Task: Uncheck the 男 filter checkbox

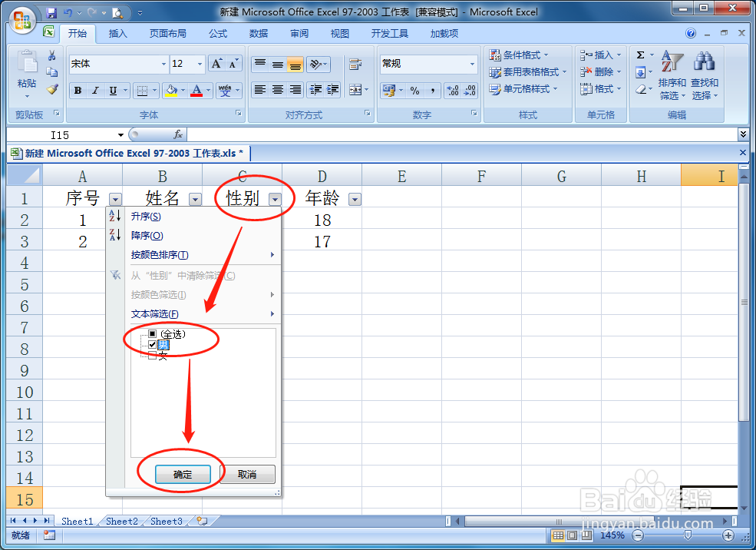Action: pos(153,345)
